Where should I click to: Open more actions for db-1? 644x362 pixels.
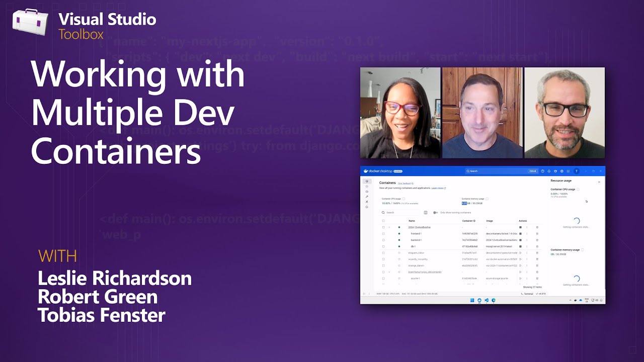(527, 246)
